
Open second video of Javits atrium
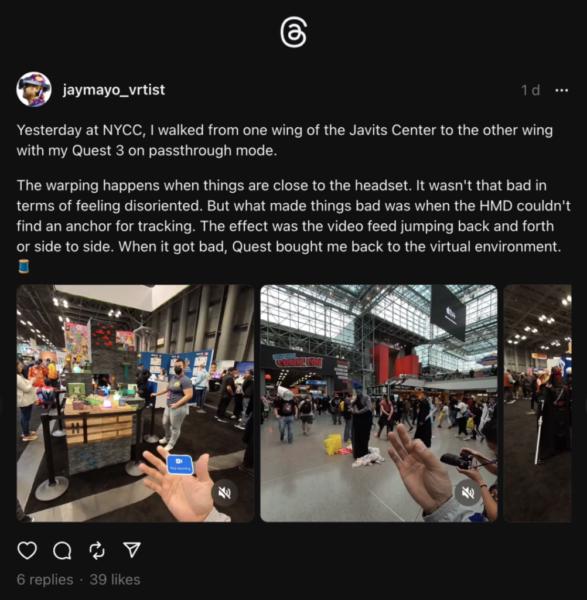(x=379, y=403)
